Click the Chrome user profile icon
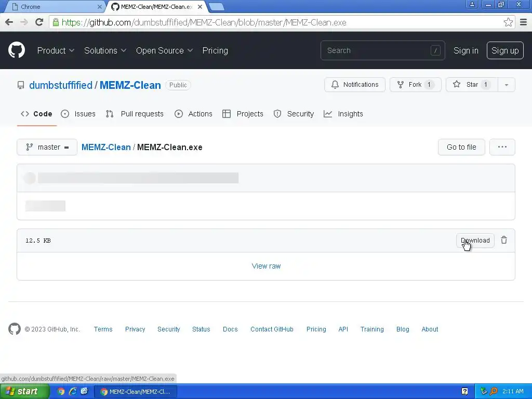Viewport: 532px width, 399px height. (x=472, y=4)
